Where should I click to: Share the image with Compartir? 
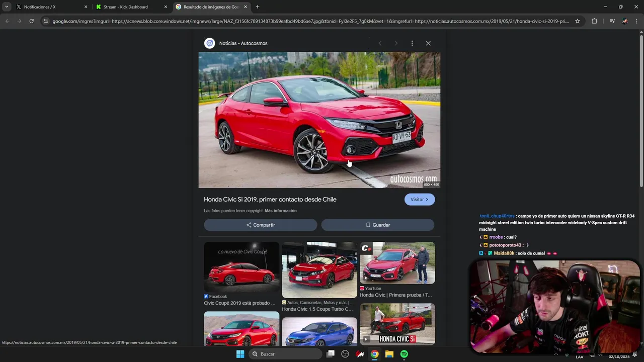[261, 225]
